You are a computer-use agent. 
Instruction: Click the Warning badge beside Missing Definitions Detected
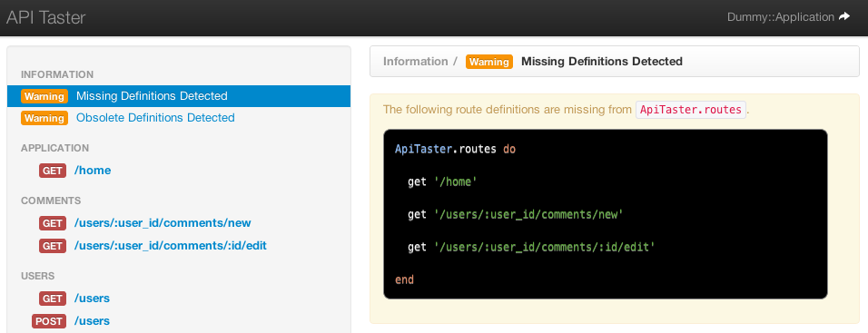click(x=44, y=96)
